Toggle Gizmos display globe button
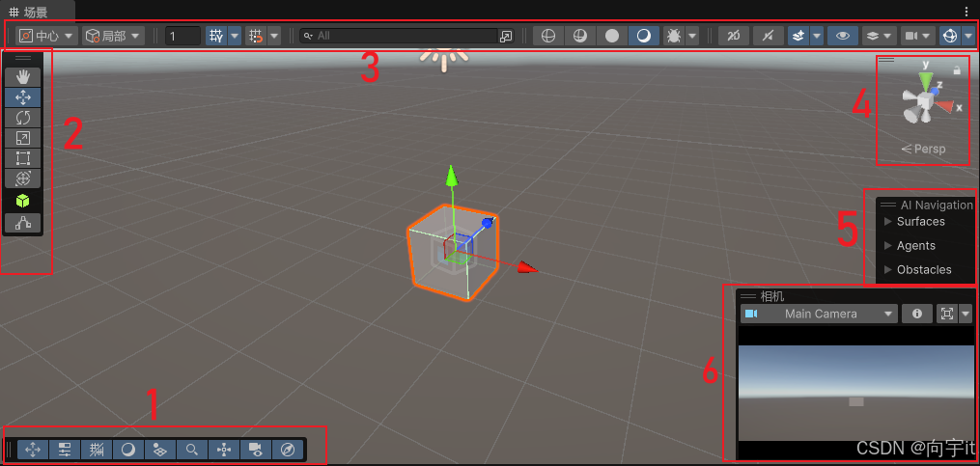This screenshot has height=466, width=980. [950, 36]
